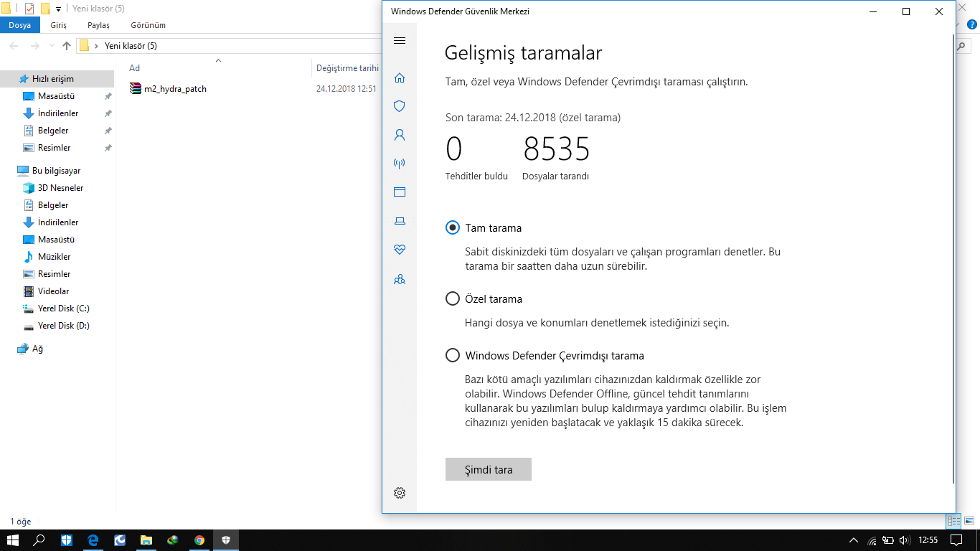Open File Explorer from taskbar
This screenshot has height=551, width=980.
[x=146, y=540]
